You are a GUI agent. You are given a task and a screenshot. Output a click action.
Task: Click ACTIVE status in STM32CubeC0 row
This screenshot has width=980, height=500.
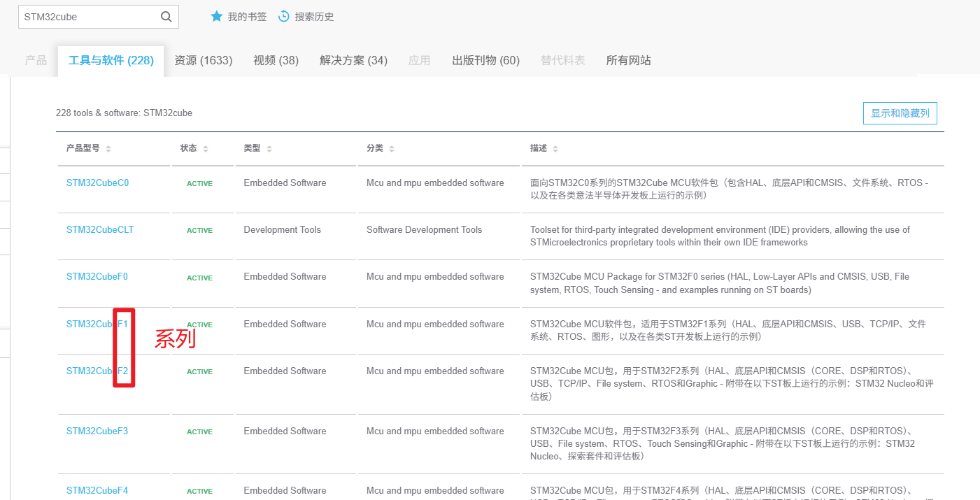(199, 184)
